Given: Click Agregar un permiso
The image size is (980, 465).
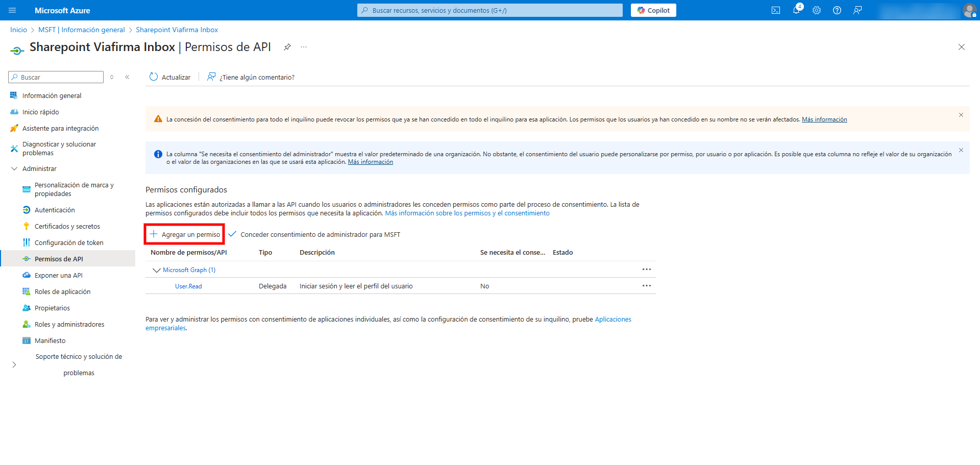Looking at the screenshot, I should tap(185, 234).
